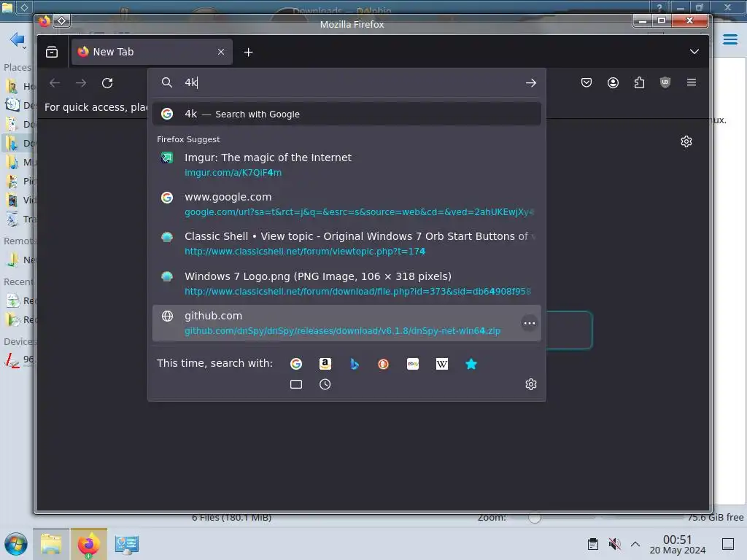Click Dolphin back arrow behind Firefox

click(x=17, y=39)
